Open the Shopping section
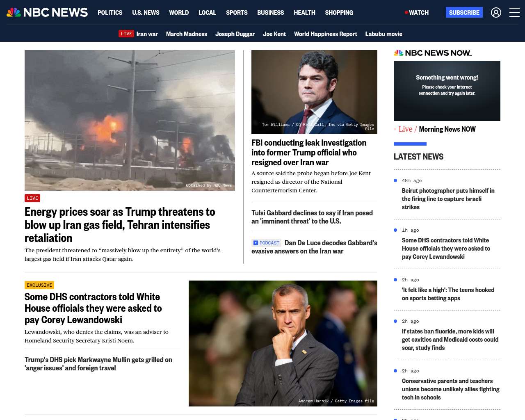Screen dimensions: 525x420 pyautogui.click(x=339, y=13)
